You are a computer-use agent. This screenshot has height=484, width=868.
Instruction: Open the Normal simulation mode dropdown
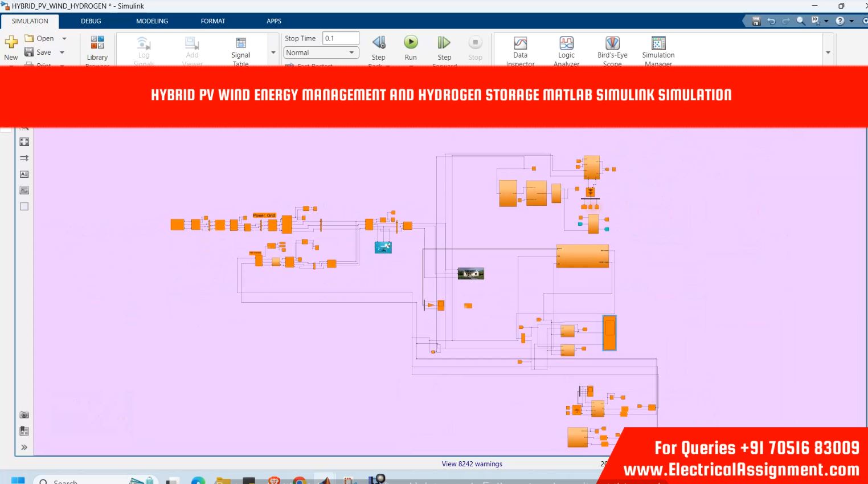321,52
